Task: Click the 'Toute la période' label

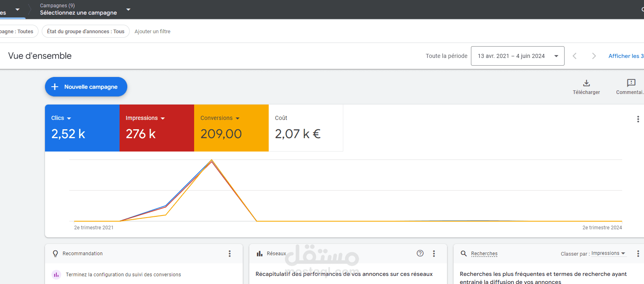Action: pos(446,56)
